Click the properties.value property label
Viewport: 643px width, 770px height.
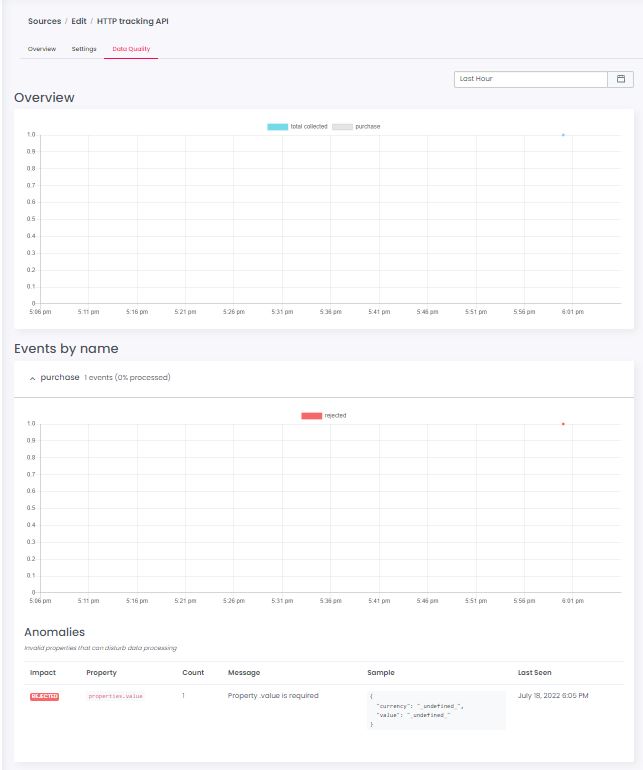point(115,696)
